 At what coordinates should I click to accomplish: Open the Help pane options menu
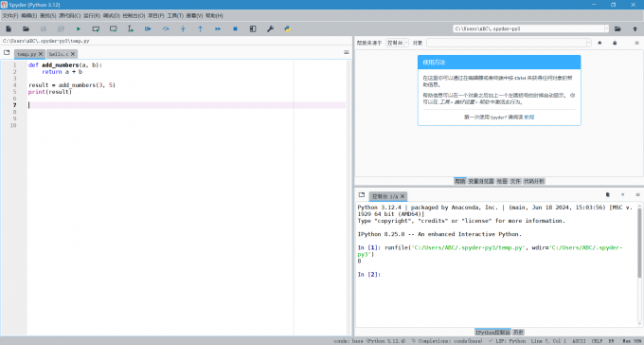click(637, 43)
